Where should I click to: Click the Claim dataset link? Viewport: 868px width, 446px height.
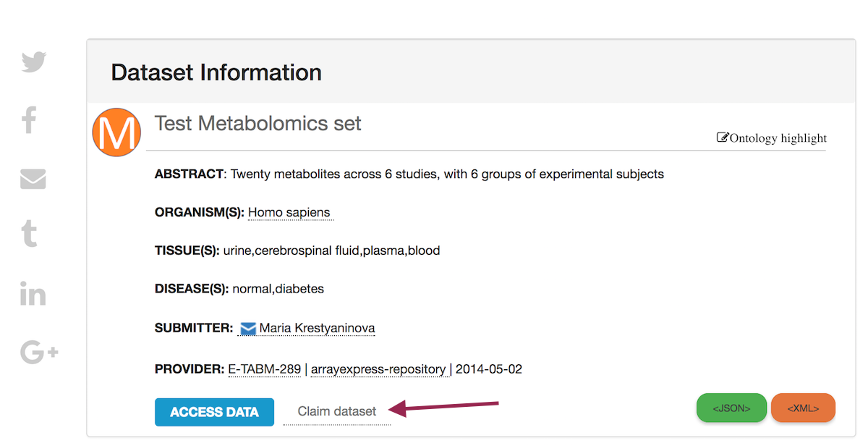click(x=337, y=411)
